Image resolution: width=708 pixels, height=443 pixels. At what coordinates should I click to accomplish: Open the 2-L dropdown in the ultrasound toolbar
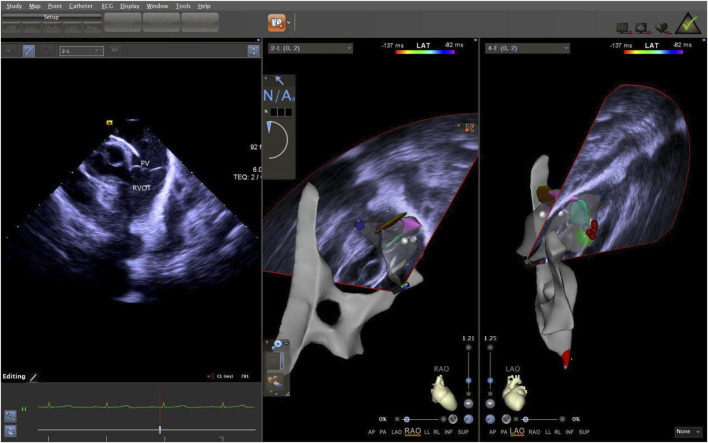[x=81, y=51]
